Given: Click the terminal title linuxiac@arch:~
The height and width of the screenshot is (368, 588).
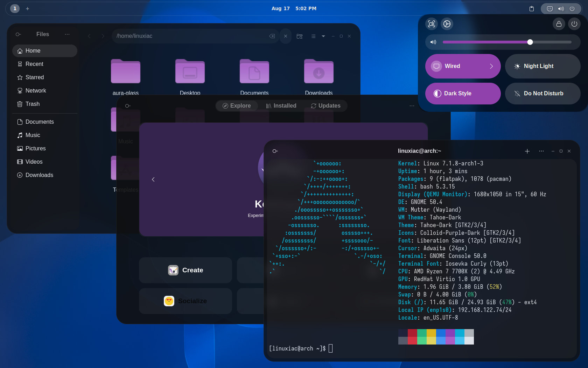Looking at the screenshot, I should pos(420,151).
